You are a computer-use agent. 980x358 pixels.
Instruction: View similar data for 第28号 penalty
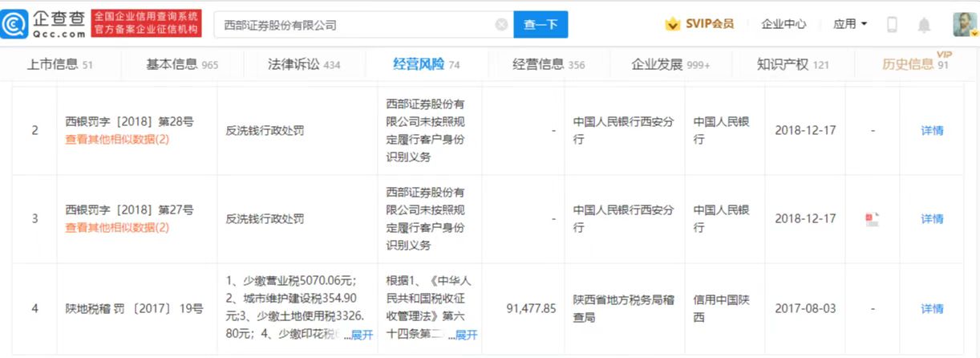[117, 139]
